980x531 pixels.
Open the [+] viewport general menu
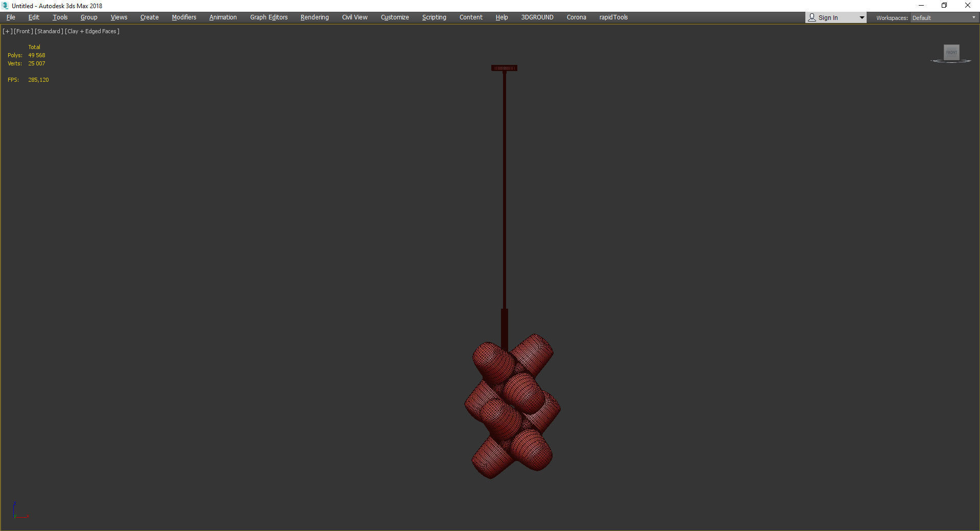[7, 31]
